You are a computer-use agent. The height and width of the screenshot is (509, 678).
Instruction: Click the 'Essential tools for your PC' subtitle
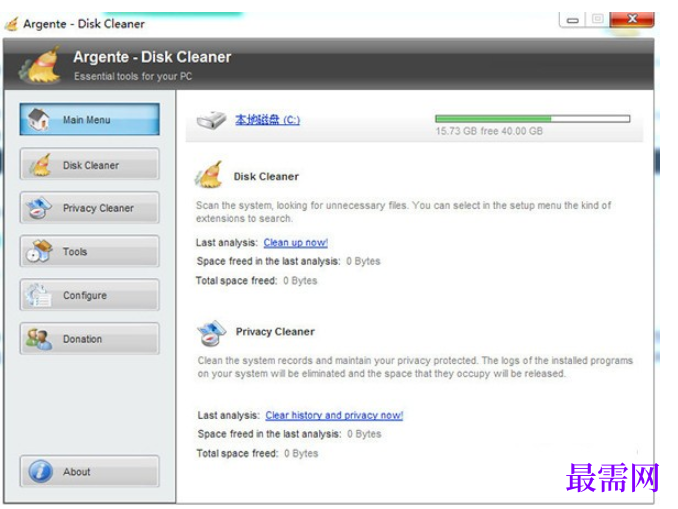pyautogui.click(x=133, y=77)
